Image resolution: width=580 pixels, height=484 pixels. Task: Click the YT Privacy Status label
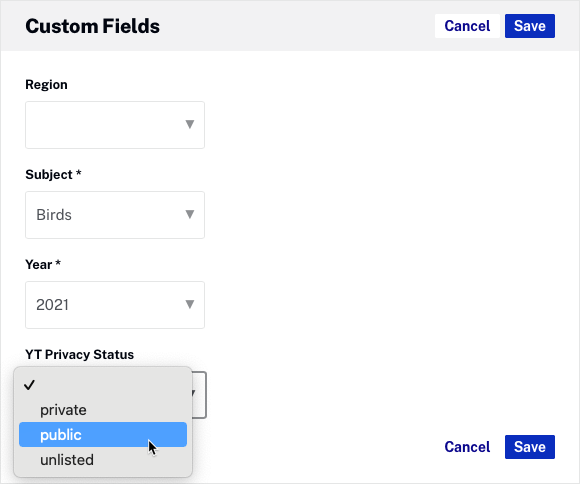tap(80, 354)
